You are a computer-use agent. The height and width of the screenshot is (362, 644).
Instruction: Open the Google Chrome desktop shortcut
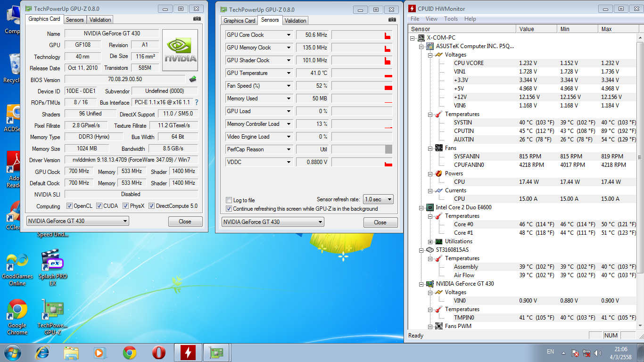[17, 317]
